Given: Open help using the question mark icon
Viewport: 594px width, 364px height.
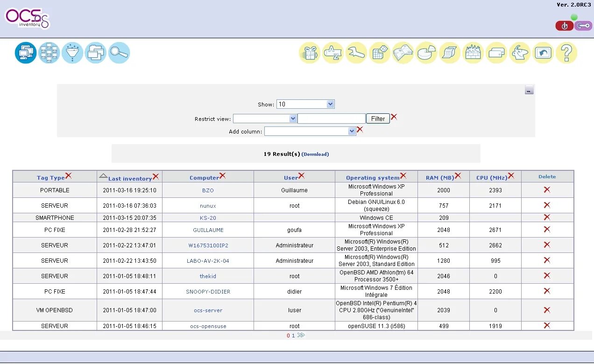Looking at the screenshot, I should tap(566, 53).
